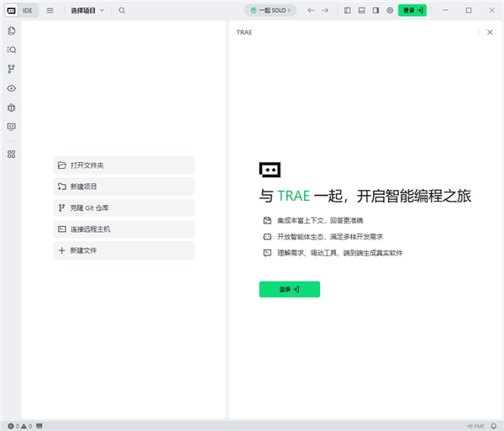
Task: Open the Debug bug icon panel
Action: pyautogui.click(x=11, y=108)
